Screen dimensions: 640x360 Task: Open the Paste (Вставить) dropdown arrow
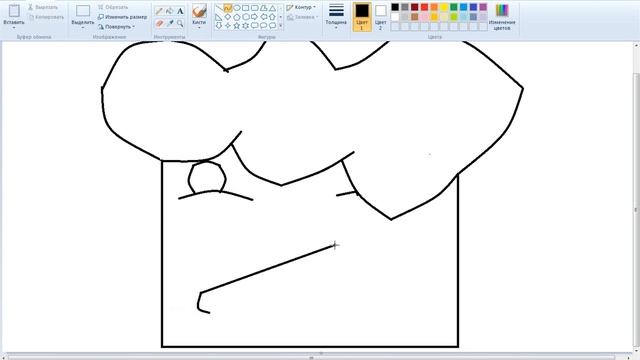point(14,28)
